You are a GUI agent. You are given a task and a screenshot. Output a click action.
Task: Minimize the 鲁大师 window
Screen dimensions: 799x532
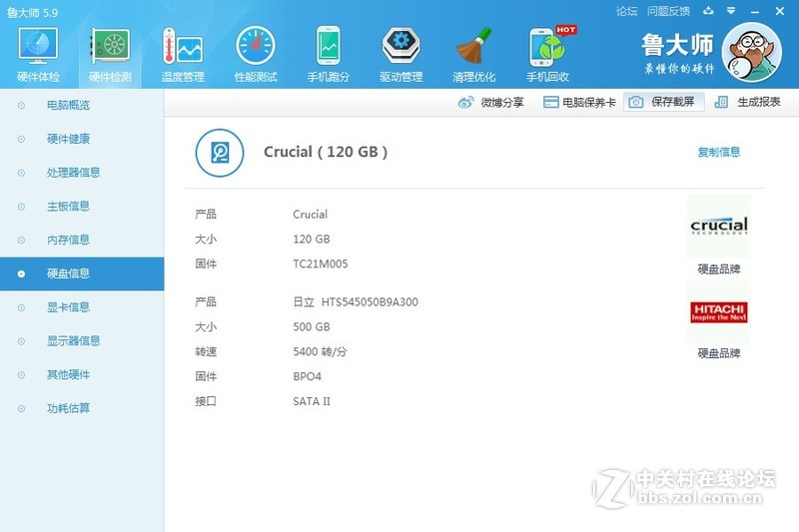pyautogui.click(x=755, y=11)
